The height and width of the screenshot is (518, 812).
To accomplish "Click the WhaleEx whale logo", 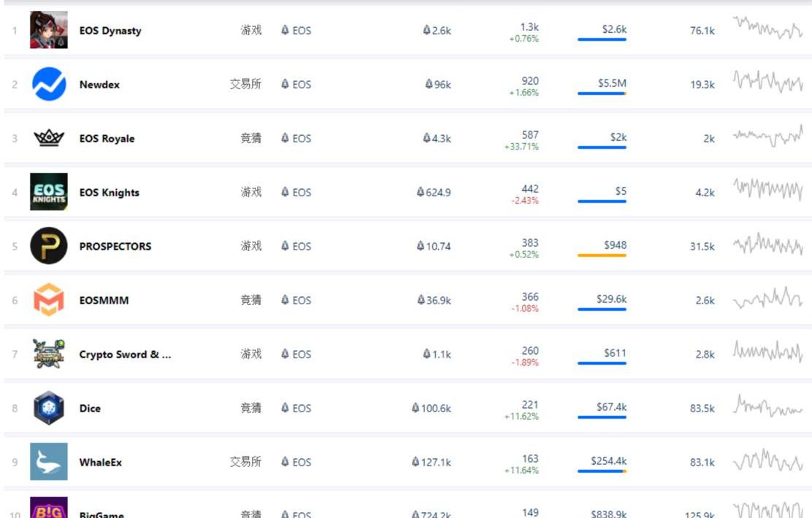I will (49, 462).
